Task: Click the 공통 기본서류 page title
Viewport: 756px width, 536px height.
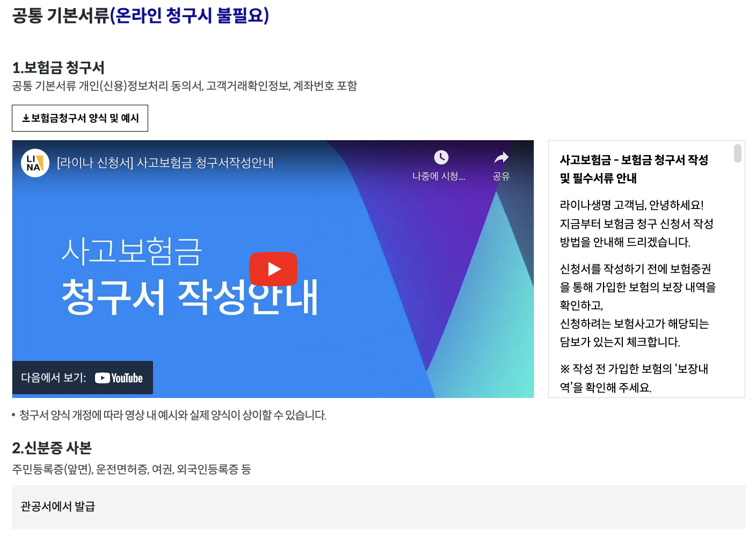Action: 140,15
